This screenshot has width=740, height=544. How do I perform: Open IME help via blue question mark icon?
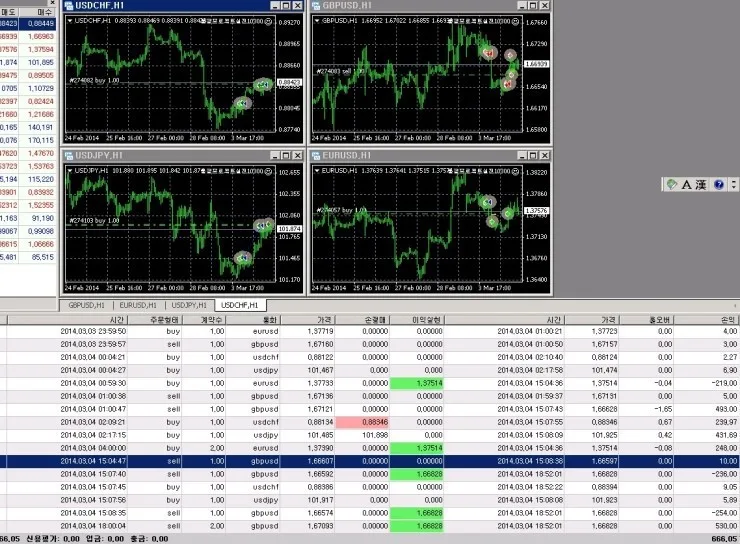click(x=719, y=184)
